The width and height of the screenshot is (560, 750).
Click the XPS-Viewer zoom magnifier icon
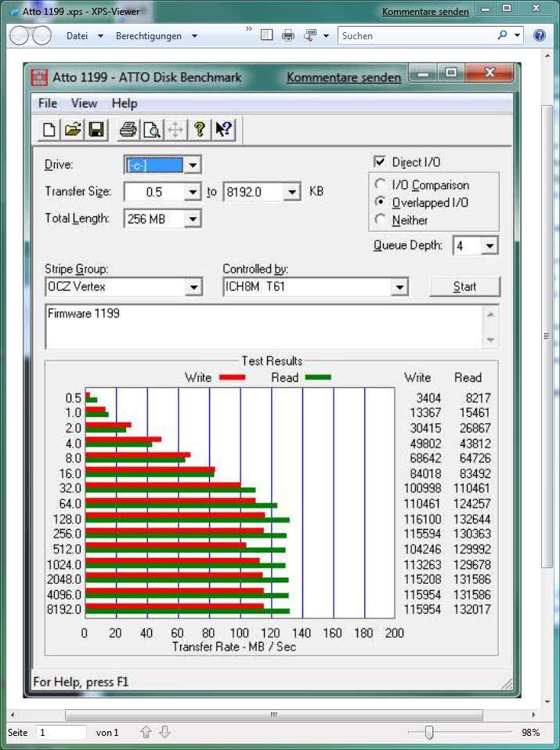tap(310, 35)
